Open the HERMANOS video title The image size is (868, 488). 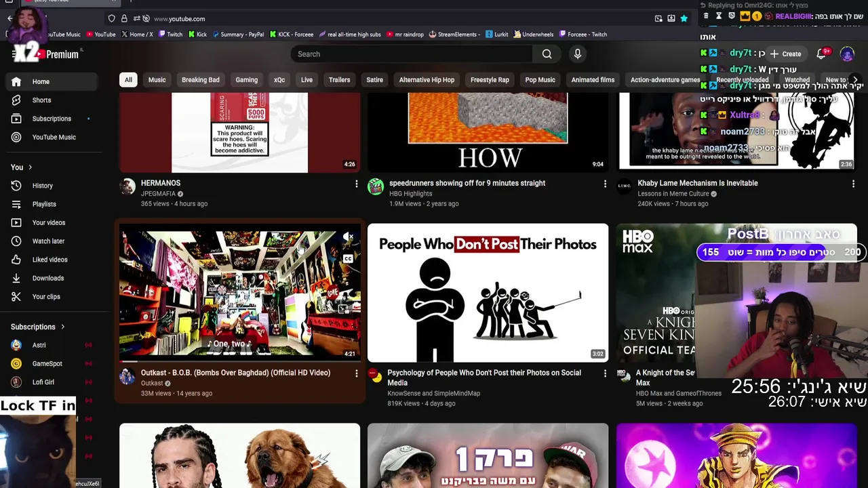coord(161,183)
